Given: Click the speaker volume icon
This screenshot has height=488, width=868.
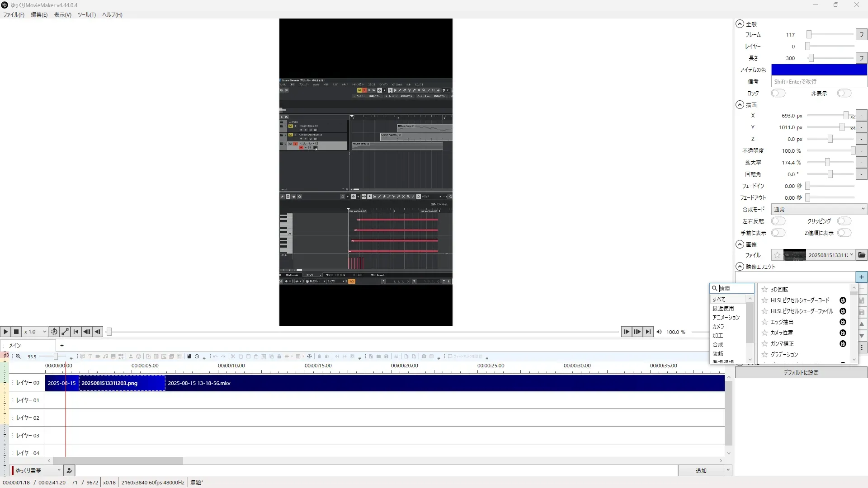Looking at the screenshot, I should pos(659,332).
